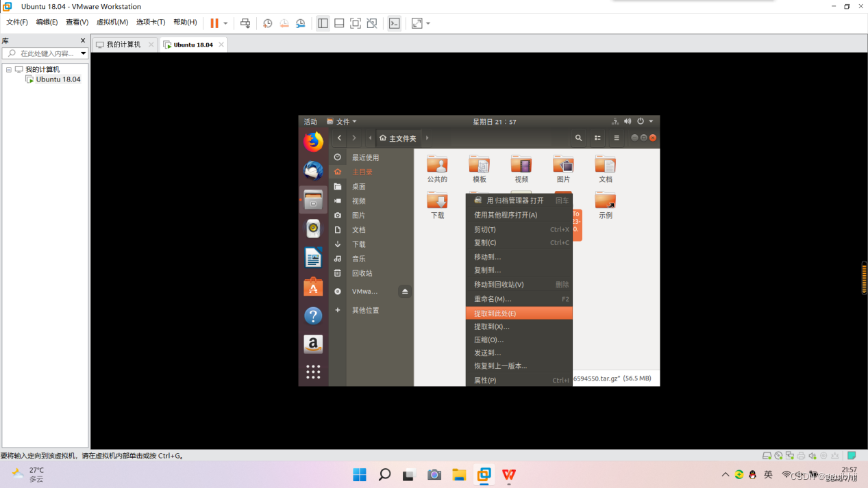Select 提取到此处(E) from context menu
Image resolution: width=868 pixels, height=488 pixels.
tap(519, 313)
